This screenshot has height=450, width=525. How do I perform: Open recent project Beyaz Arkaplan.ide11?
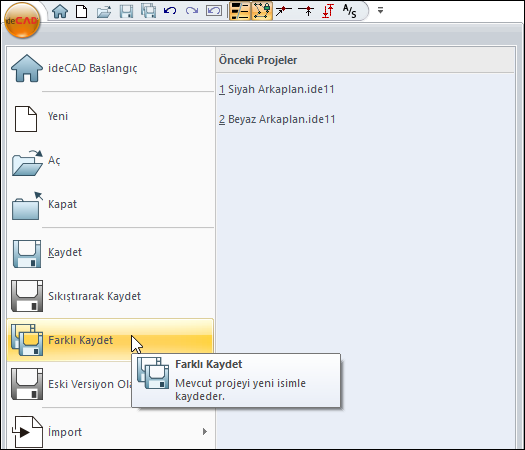point(277,119)
